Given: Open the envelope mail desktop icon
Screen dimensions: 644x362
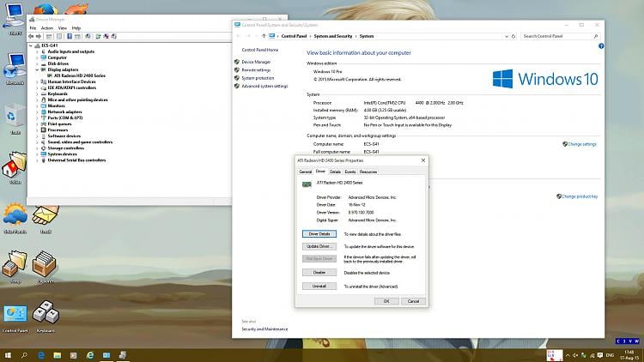Looking at the screenshot, I should tap(46, 220).
